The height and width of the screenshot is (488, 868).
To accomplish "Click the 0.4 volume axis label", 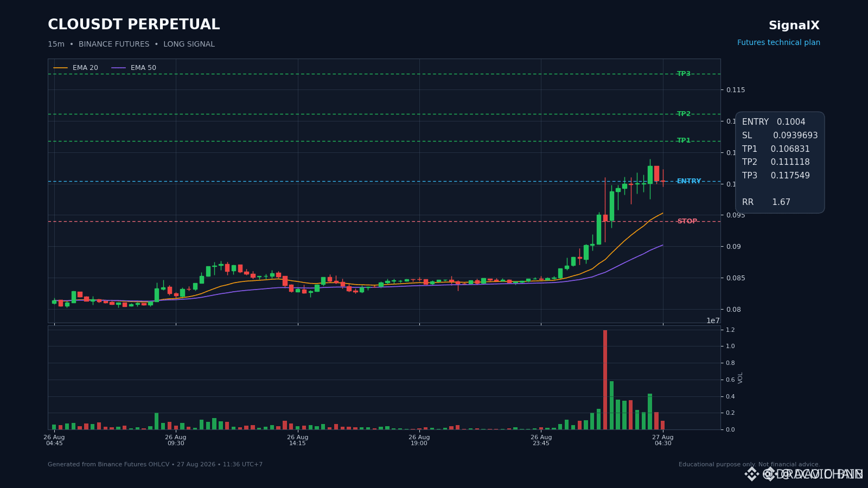I will (x=730, y=396).
